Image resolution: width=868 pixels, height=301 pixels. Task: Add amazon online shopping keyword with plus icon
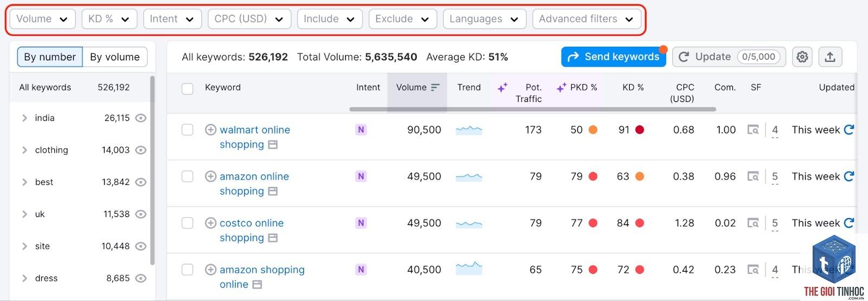point(210,176)
